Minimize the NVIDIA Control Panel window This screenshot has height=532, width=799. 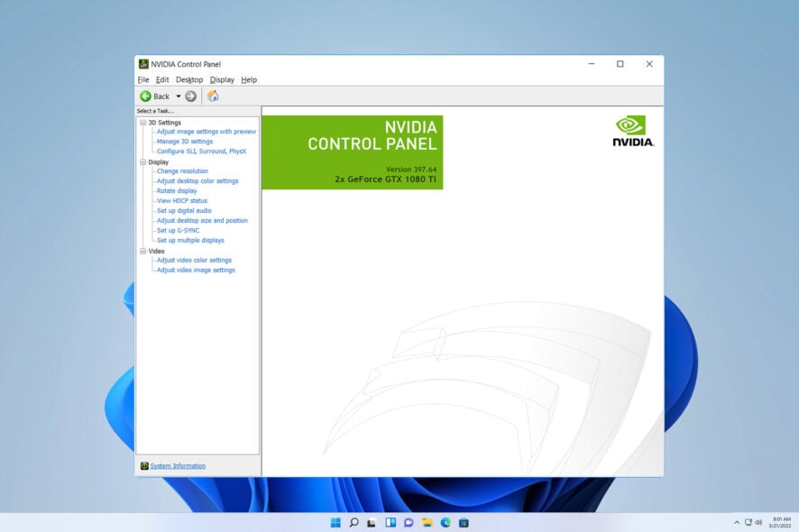point(592,64)
